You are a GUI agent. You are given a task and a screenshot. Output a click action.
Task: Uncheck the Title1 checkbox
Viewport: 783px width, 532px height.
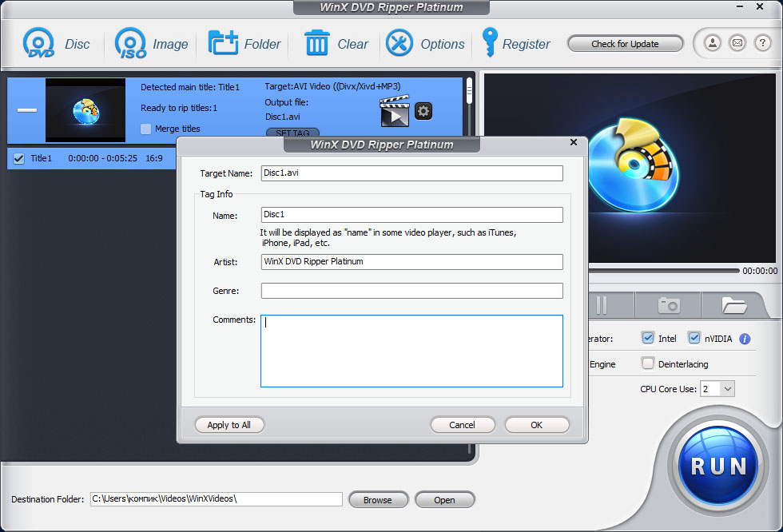18,159
